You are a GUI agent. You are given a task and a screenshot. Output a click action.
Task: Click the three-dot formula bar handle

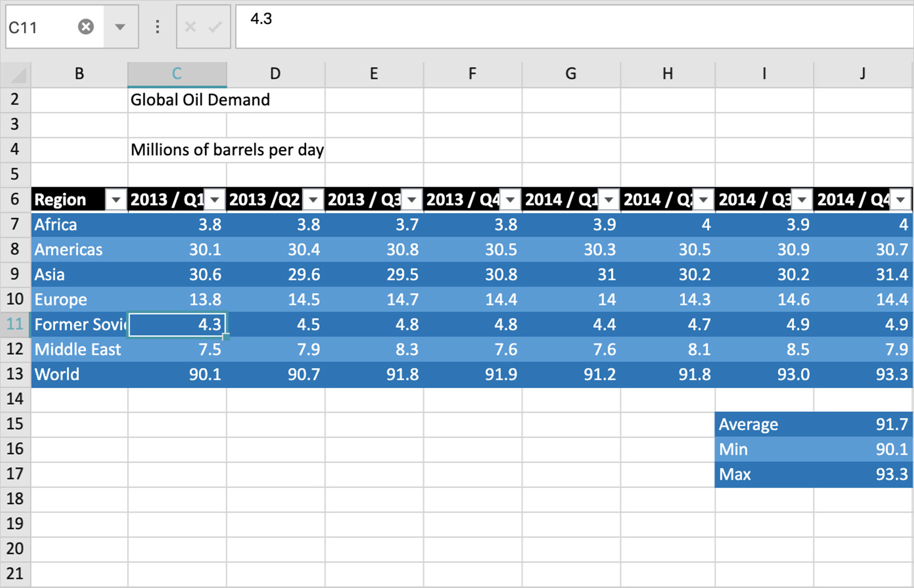point(157,27)
